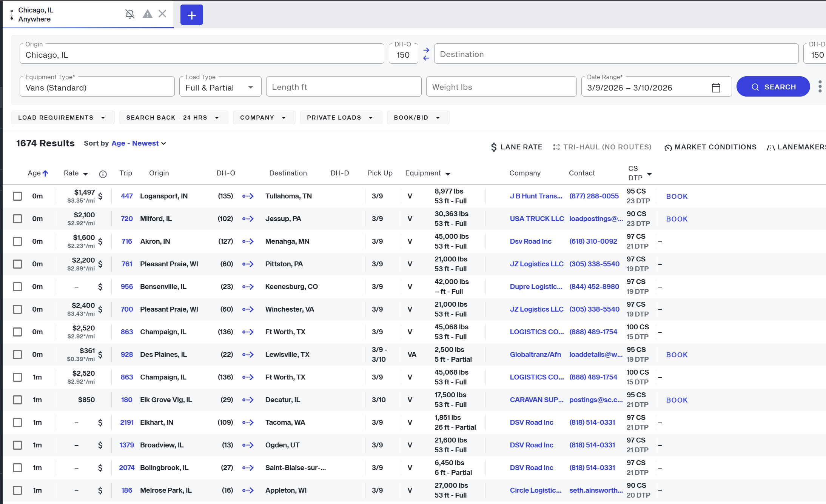Tick the Elkhart, IN load checkbox
This screenshot has width=826, height=504.
point(17,423)
